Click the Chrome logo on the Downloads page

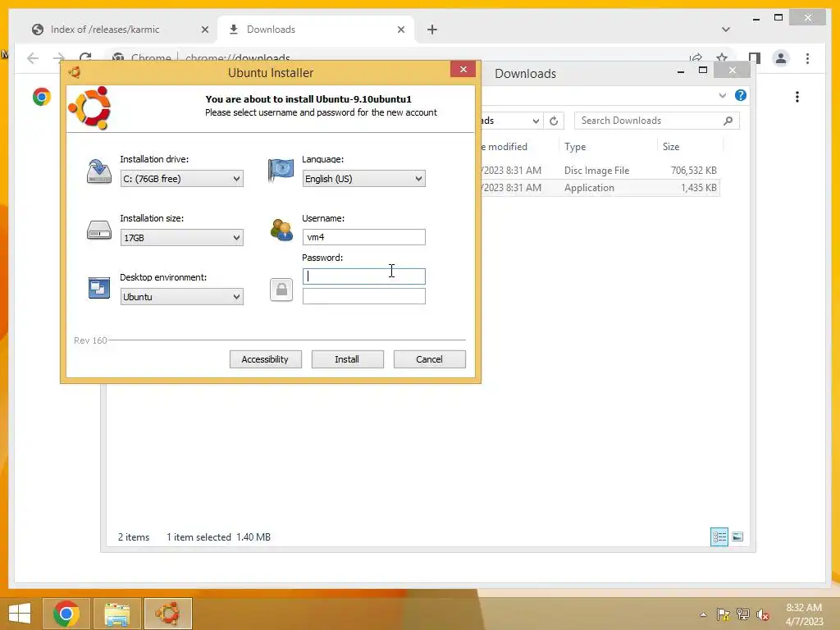42,97
